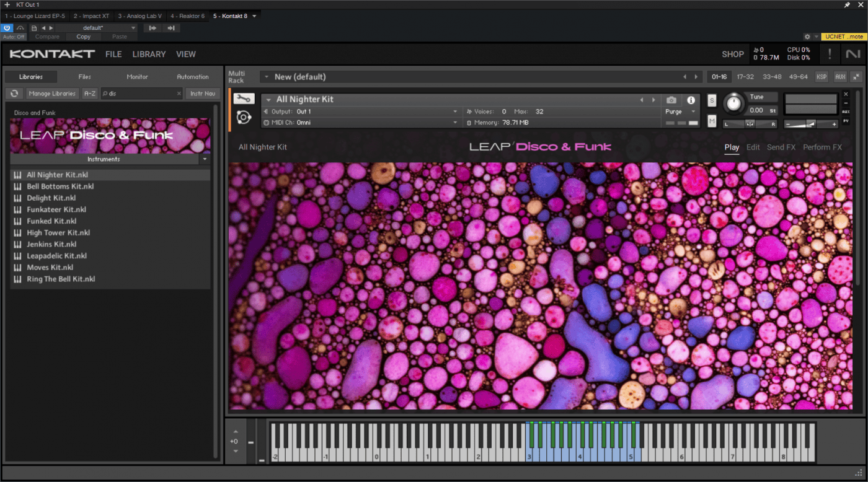Go to previous multi rack preset arrow
The height and width of the screenshot is (482, 868).
[685, 77]
